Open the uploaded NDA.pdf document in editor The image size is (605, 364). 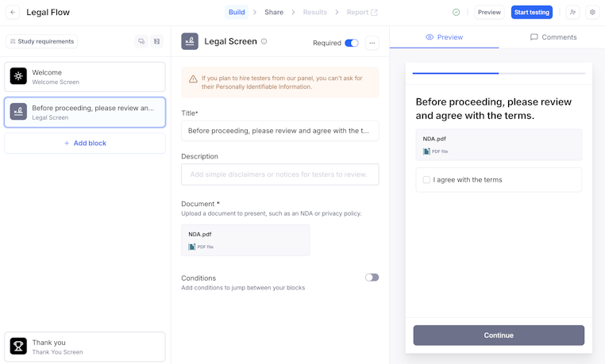click(x=245, y=240)
